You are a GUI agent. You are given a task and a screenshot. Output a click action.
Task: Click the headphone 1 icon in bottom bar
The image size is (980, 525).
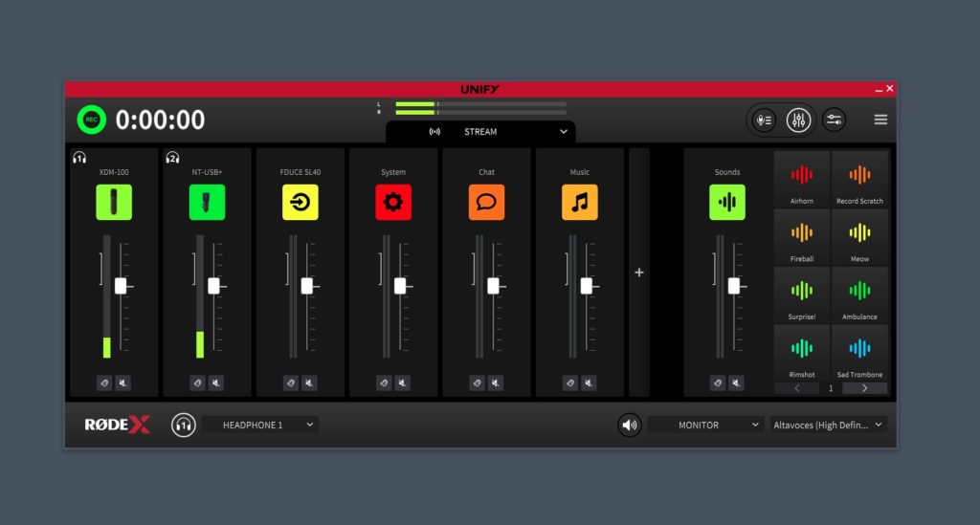point(183,426)
